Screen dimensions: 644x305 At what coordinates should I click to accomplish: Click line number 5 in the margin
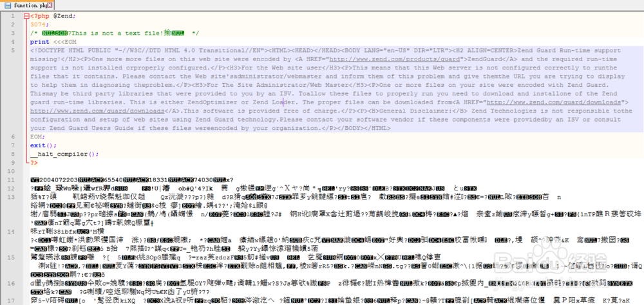click(13, 50)
